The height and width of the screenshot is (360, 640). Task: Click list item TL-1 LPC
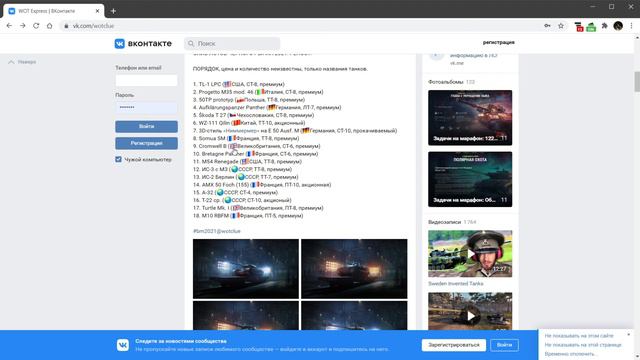pos(239,84)
